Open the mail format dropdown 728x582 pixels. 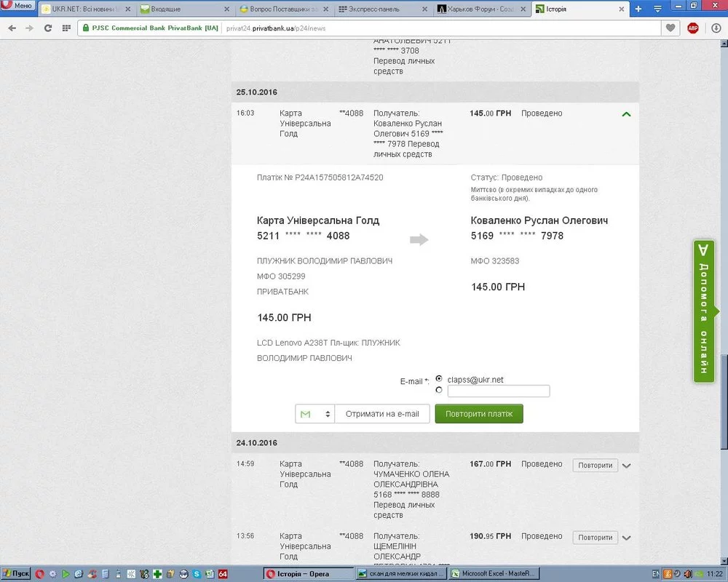[x=314, y=413]
